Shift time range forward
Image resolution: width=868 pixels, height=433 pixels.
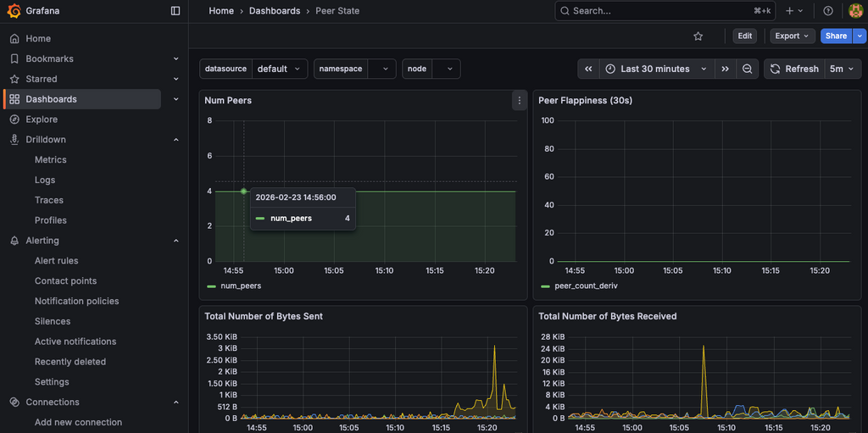(725, 69)
